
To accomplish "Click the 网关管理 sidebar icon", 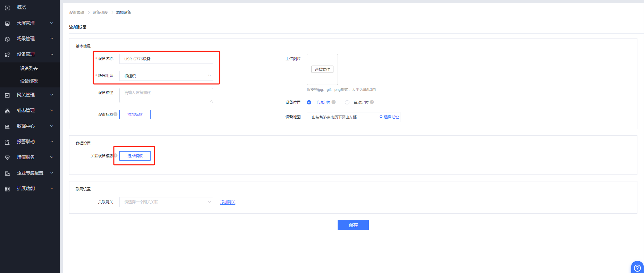I will pos(7,95).
